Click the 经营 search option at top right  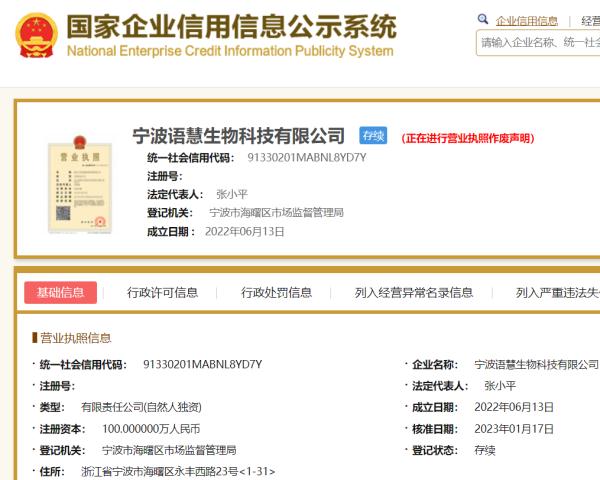590,20
